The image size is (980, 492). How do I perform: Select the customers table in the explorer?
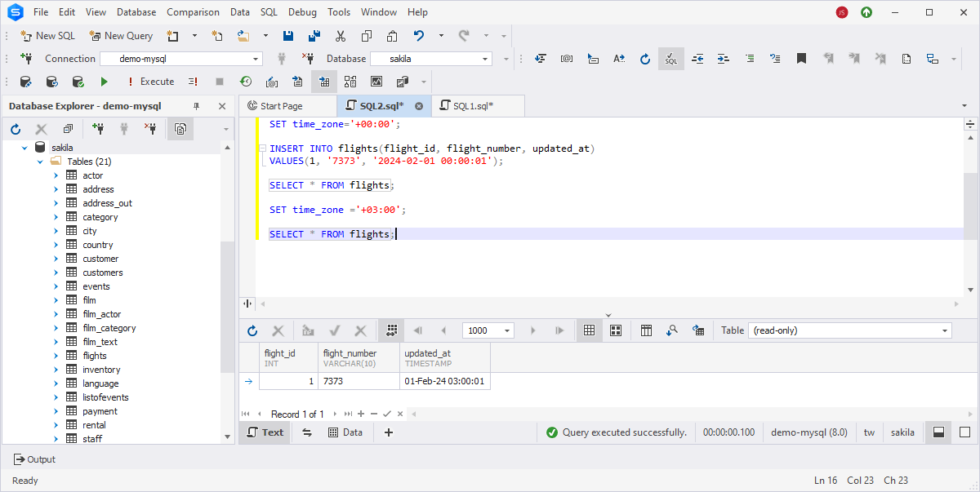[103, 272]
